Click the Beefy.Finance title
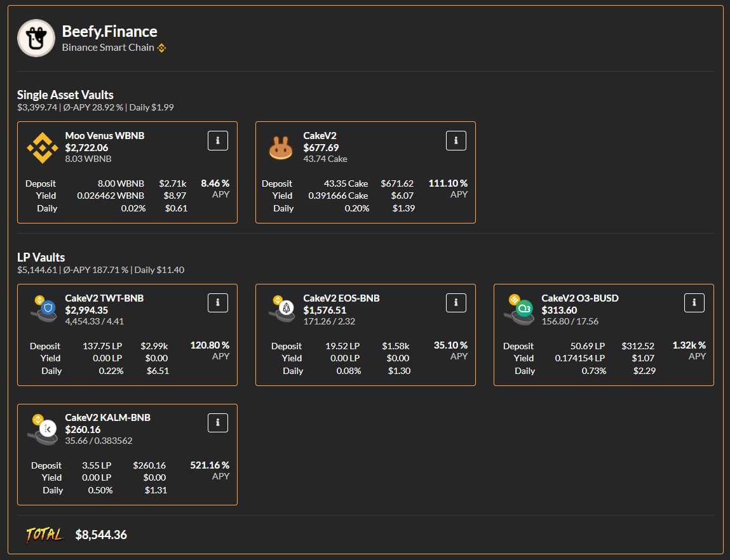This screenshot has height=560, width=730. point(109,32)
